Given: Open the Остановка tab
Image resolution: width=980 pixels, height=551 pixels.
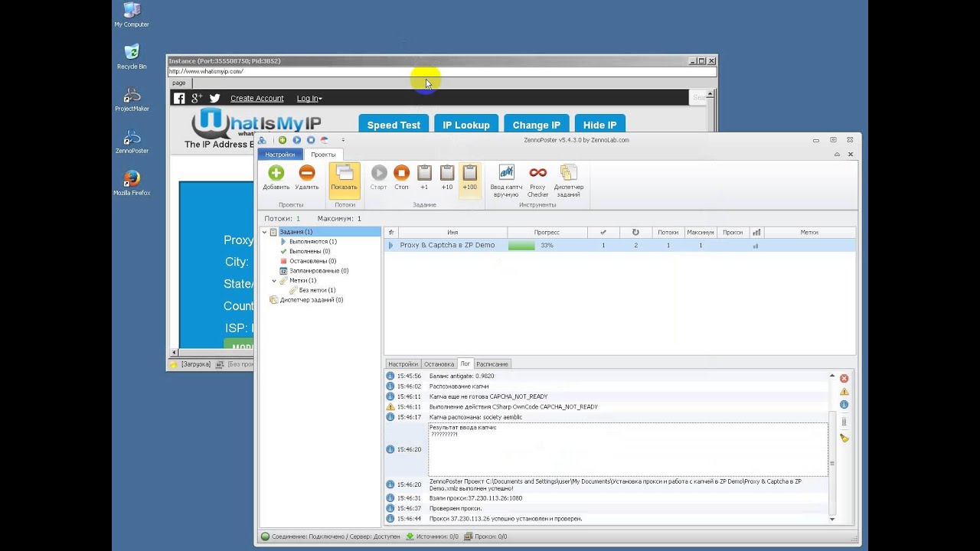Looking at the screenshot, I should [439, 364].
